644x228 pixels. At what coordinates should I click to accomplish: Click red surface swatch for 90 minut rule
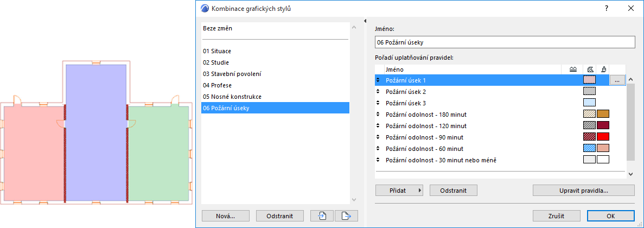click(603, 137)
